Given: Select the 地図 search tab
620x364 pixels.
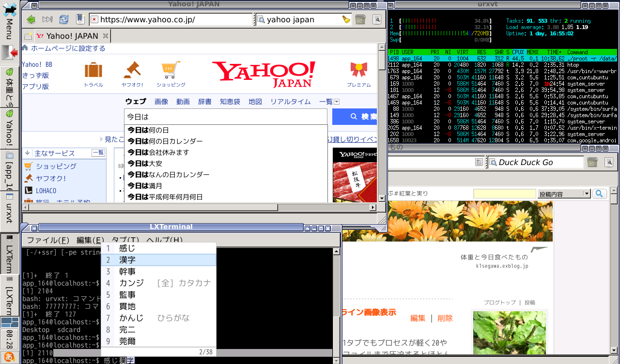Looking at the screenshot, I should 255,102.
